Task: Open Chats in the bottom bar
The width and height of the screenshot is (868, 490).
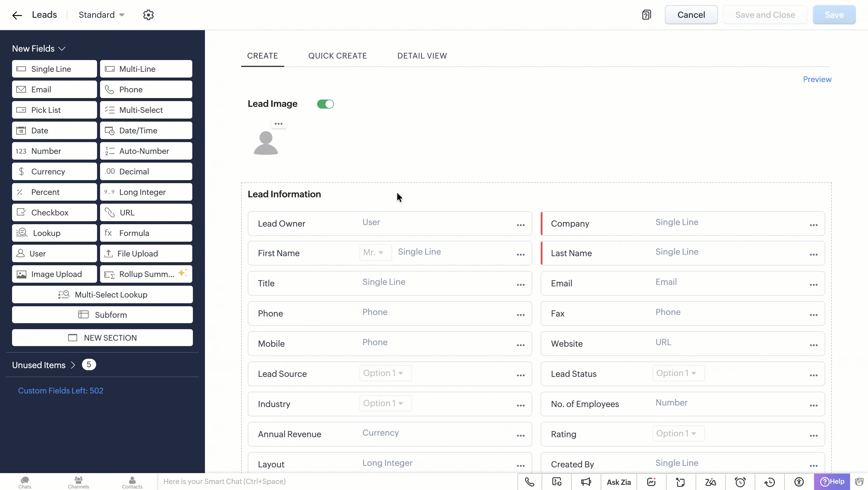Action: tap(25, 482)
